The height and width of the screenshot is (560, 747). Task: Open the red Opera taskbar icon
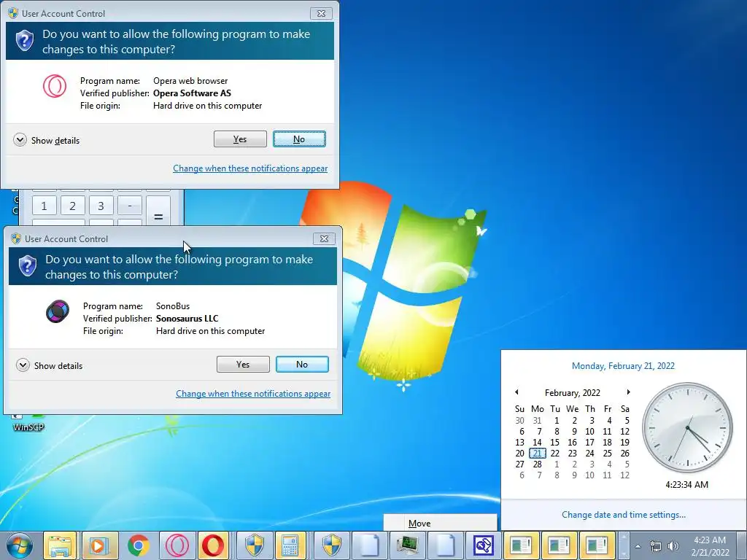[x=213, y=545]
